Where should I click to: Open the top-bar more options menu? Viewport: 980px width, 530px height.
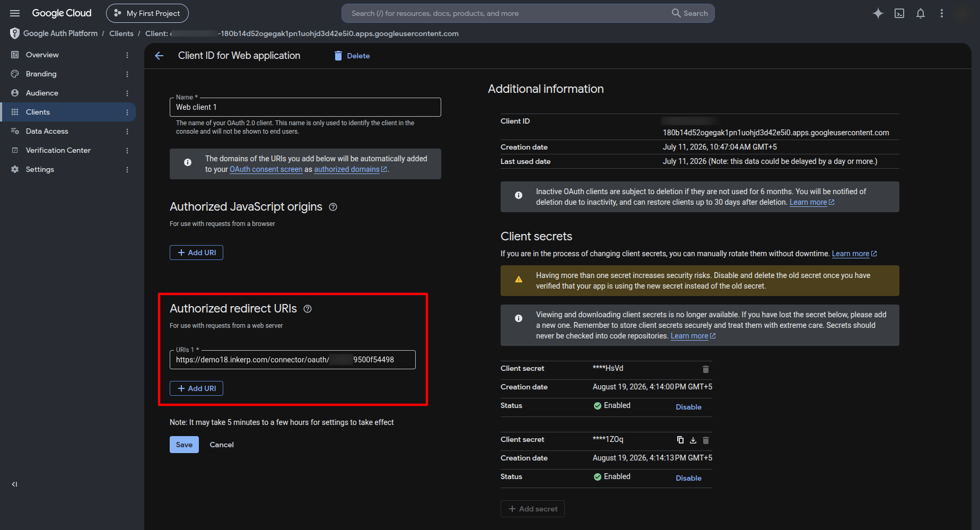pyautogui.click(x=942, y=13)
